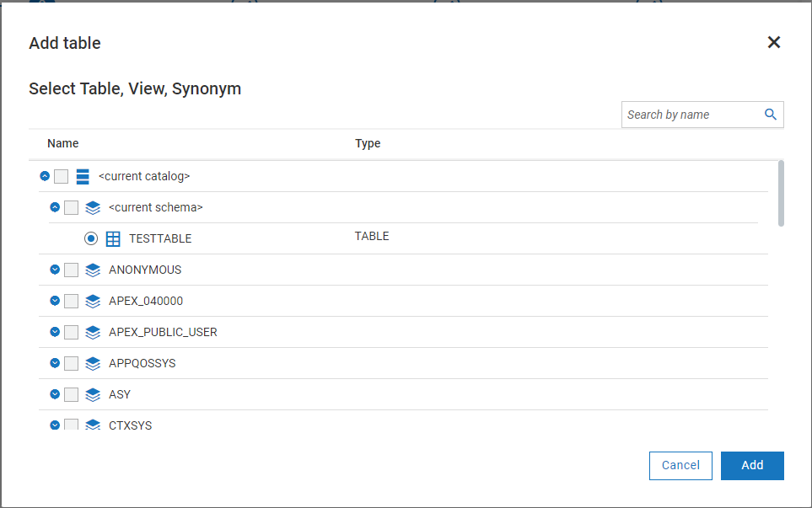Select the TESTTABLE radio button

pyautogui.click(x=91, y=238)
